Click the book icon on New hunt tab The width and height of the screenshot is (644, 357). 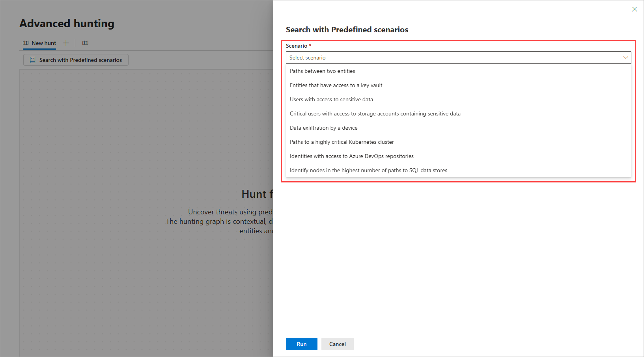(x=26, y=43)
